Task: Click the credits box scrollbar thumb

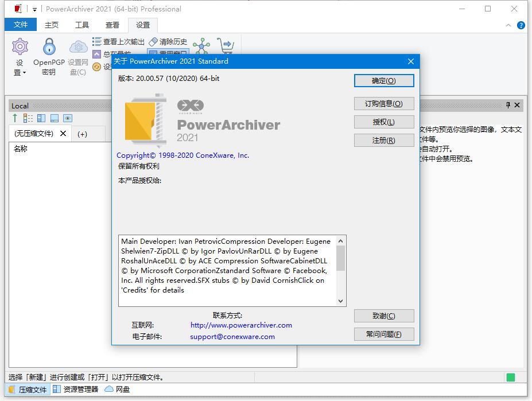Action: (x=341, y=258)
